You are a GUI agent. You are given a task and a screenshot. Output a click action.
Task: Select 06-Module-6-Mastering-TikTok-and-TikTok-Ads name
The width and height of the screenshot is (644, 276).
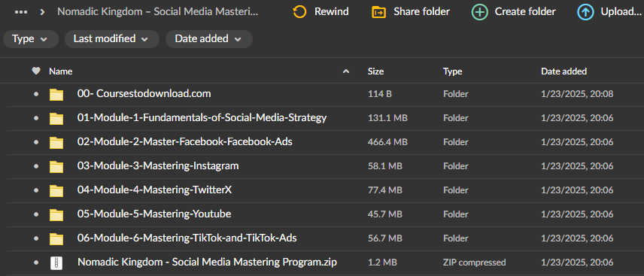pos(187,238)
